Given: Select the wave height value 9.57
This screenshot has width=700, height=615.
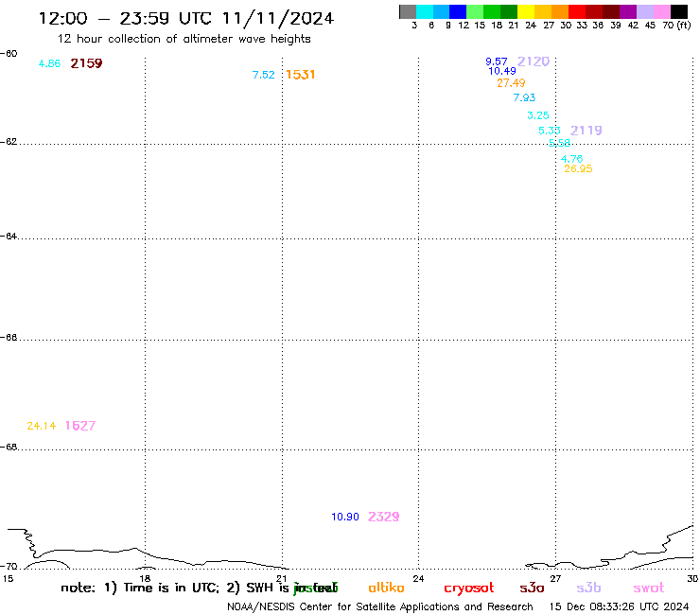Looking at the screenshot, I should [x=497, y=61].
